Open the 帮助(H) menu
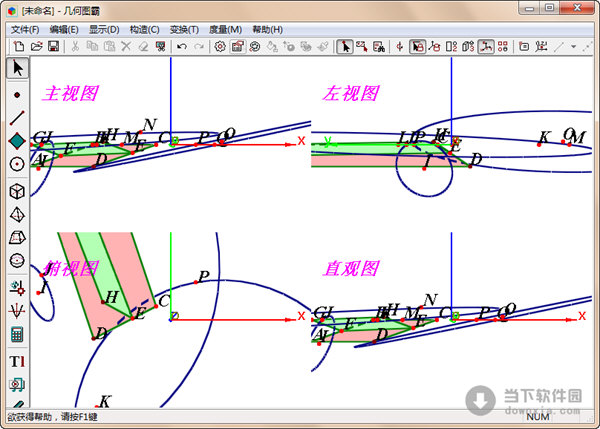The height and width of the screenshot is (429, 600). (x=267, y=29)
